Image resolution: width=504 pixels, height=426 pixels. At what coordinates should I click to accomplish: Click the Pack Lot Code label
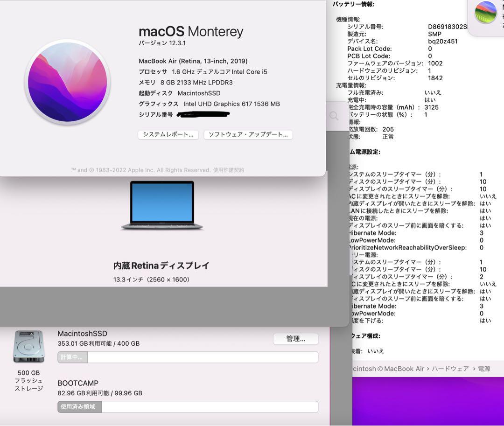coord(370,49)
